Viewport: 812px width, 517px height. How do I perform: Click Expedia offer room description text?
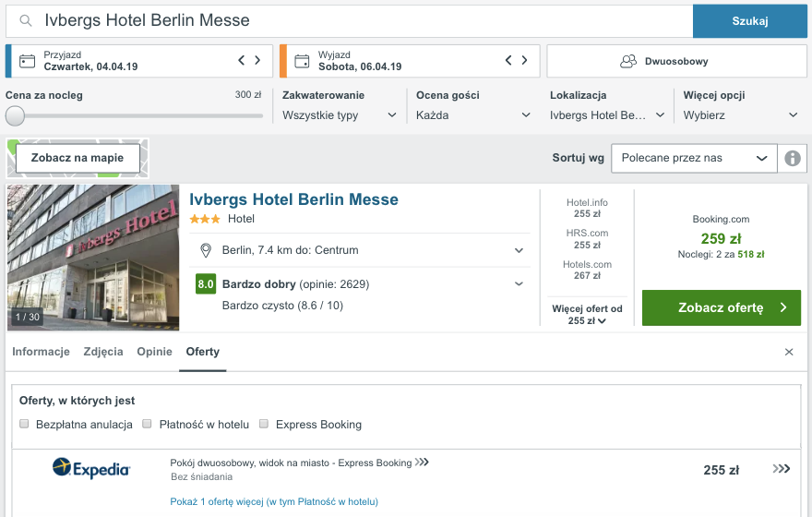(291, 463)
